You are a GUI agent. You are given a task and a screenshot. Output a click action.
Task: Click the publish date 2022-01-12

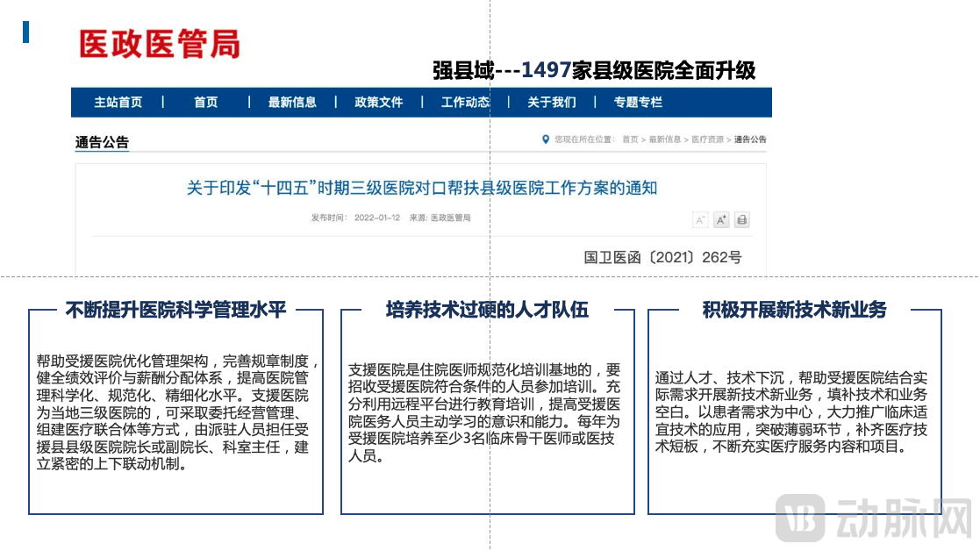(x=377, y=218)
